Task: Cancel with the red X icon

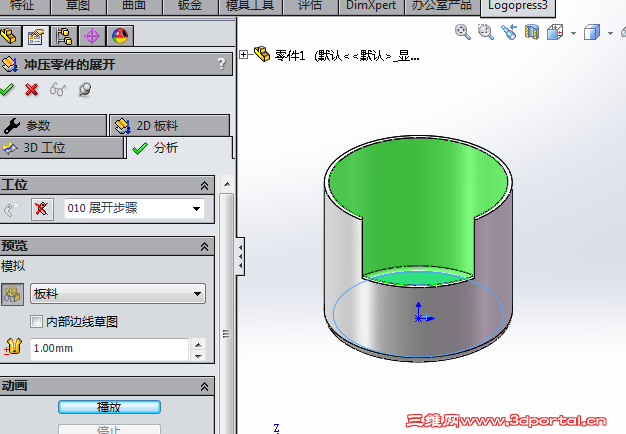Action: pos(32,89)
